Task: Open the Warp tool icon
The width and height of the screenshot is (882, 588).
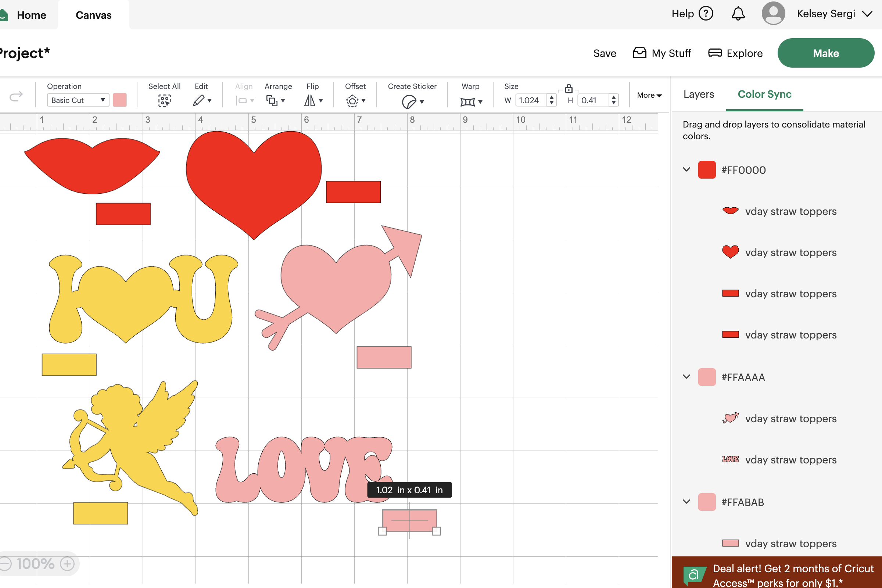Action: 467,102
